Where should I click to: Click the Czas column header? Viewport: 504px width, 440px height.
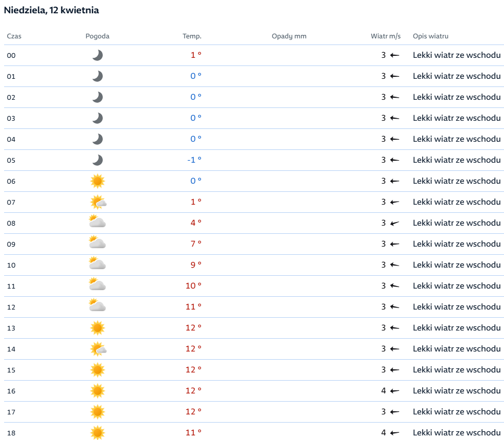click(x=14, y=36)
